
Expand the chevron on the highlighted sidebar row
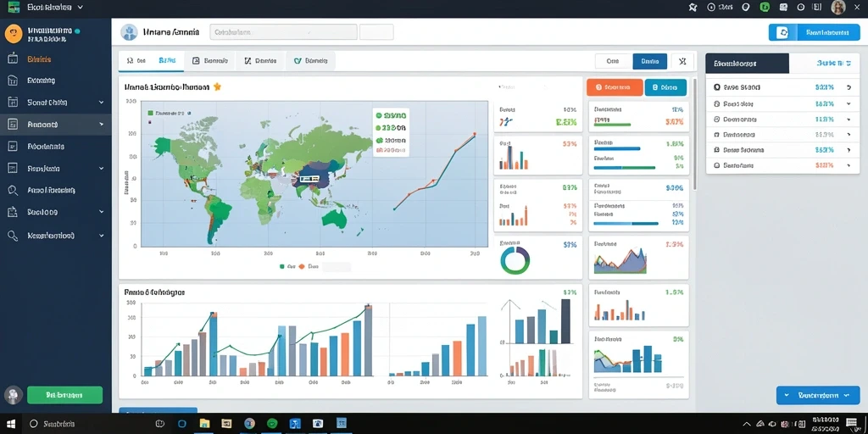[102, 125]
